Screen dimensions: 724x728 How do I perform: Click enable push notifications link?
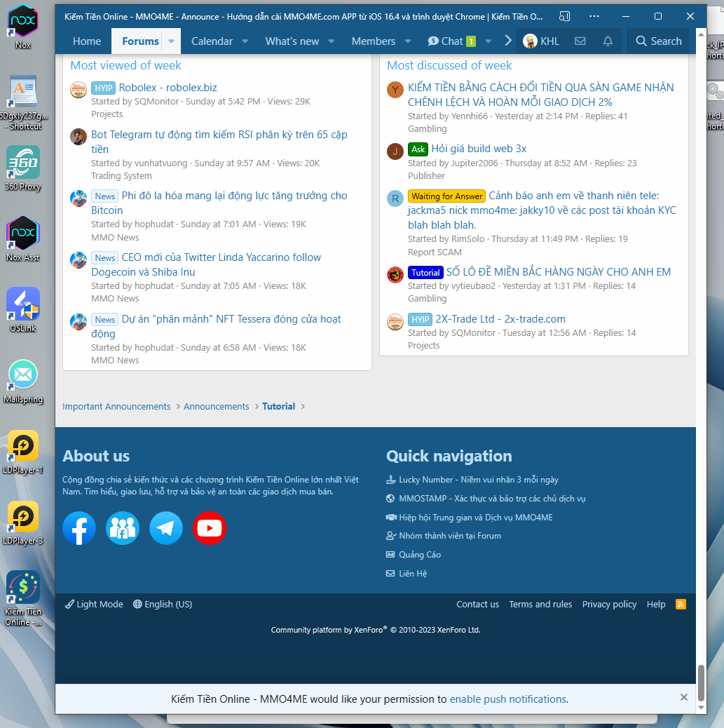click(x=507, y=699)
